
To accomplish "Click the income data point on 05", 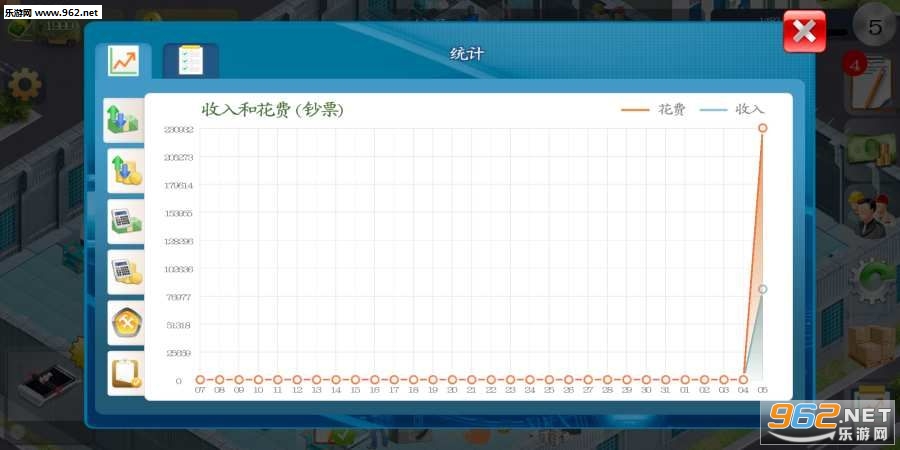I will [763, 289].
